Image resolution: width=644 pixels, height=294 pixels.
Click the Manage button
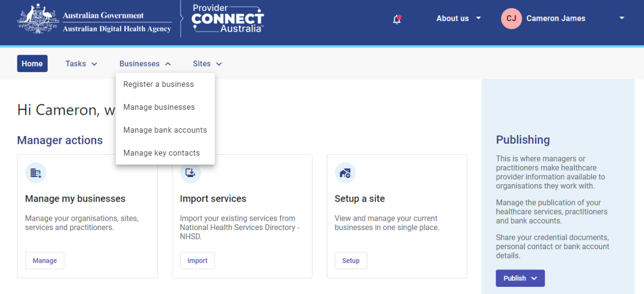point(45,261)
